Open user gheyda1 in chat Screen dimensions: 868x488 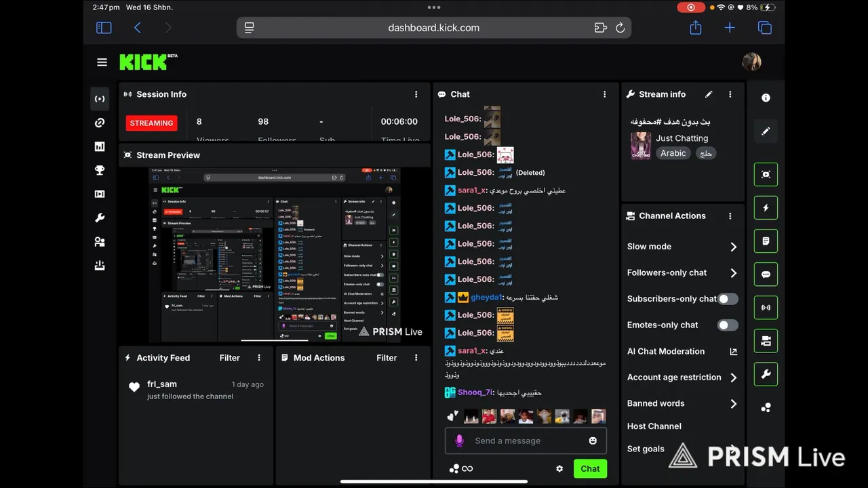486,298
